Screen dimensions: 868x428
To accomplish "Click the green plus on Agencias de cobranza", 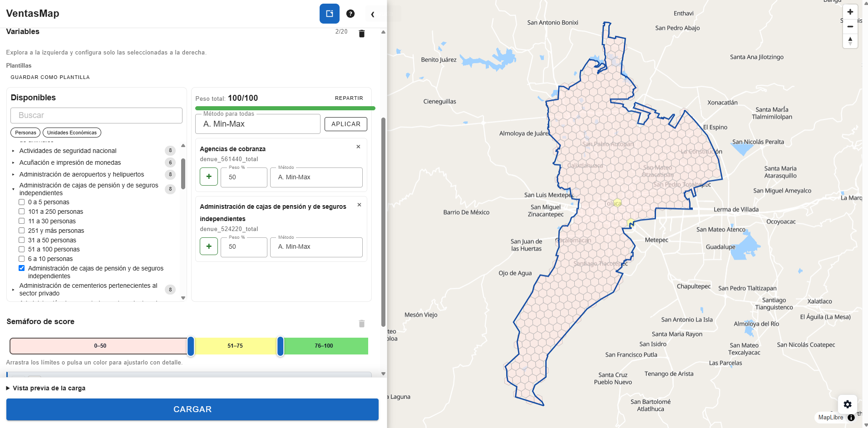I will [209, 177].
